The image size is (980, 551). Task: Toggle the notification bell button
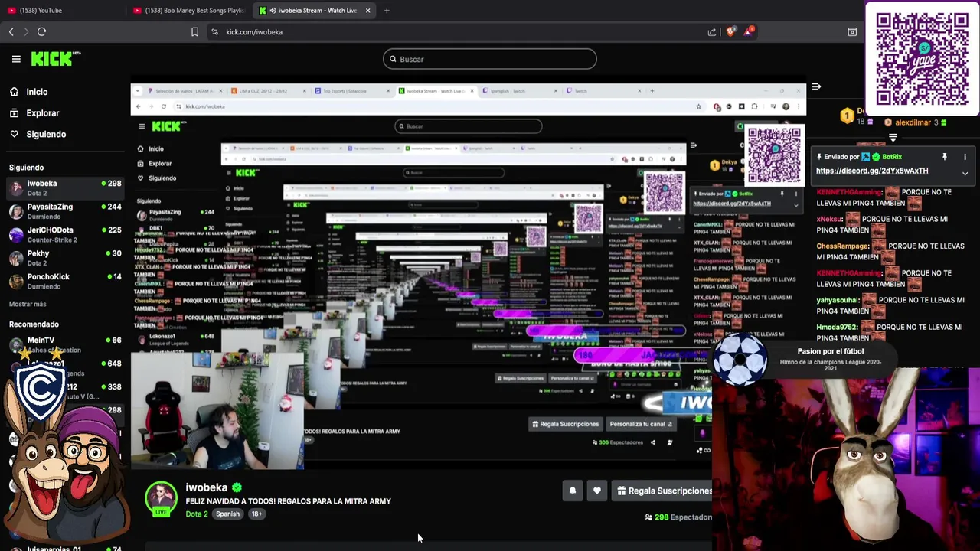tap(572, 491)
